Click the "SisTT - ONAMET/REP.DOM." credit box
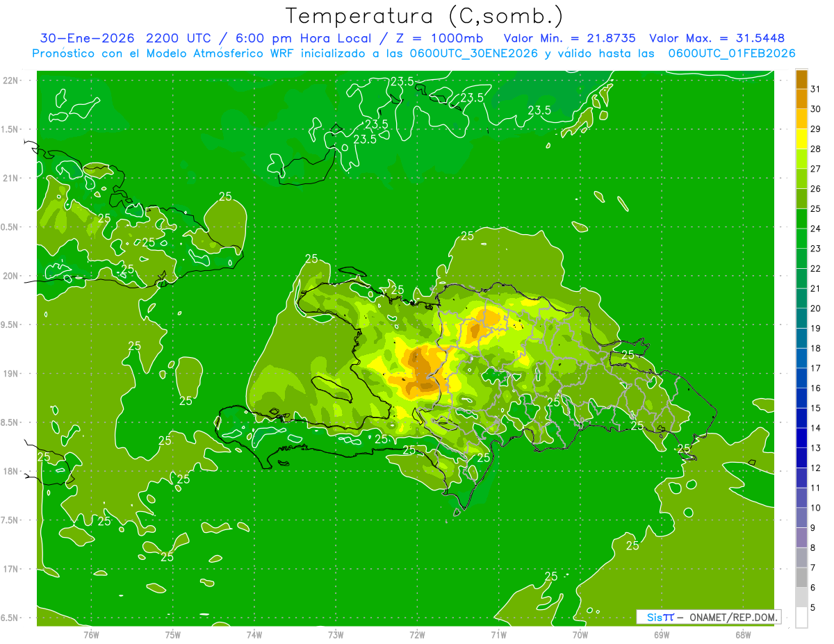This screenshot has width=834, height=644. click(708, 617)
